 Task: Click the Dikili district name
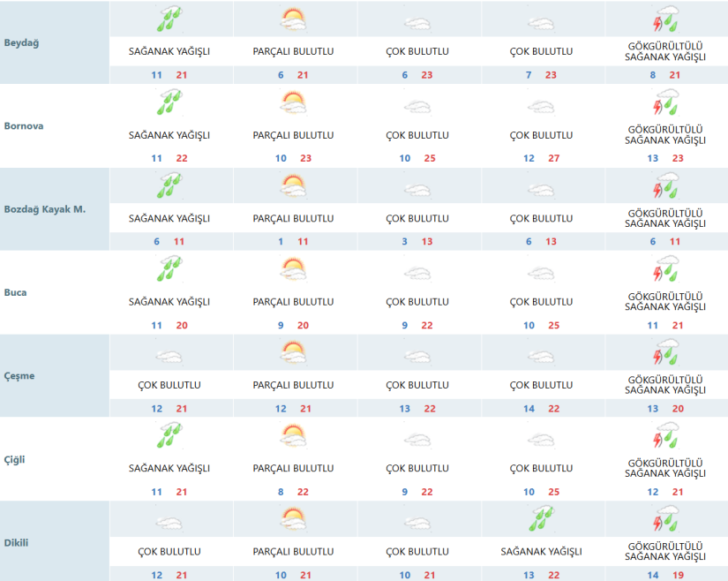pos(17,542)
